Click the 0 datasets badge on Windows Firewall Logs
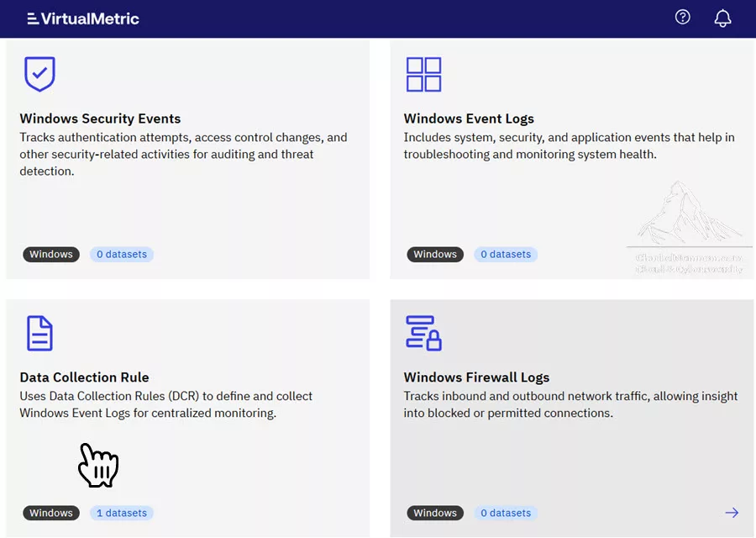756x538 pixels. click(x=506, y=513)
